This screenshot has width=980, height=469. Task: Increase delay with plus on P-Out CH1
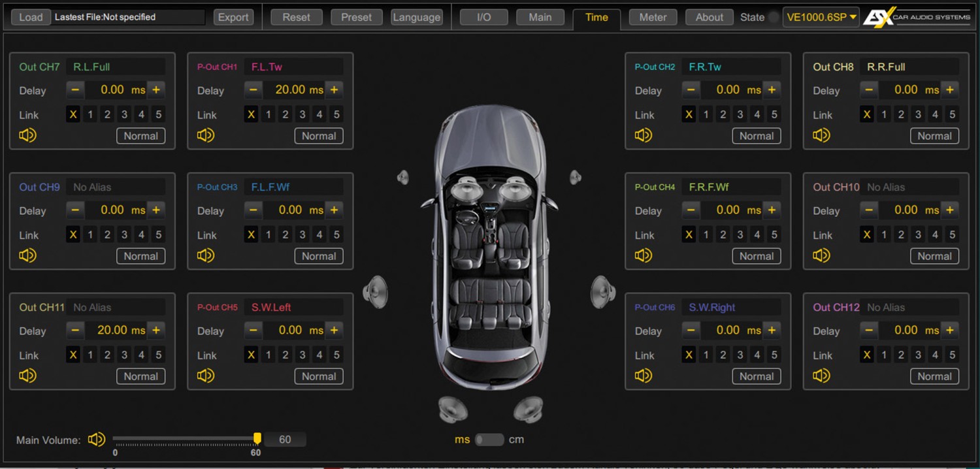[x=334, y=90]
